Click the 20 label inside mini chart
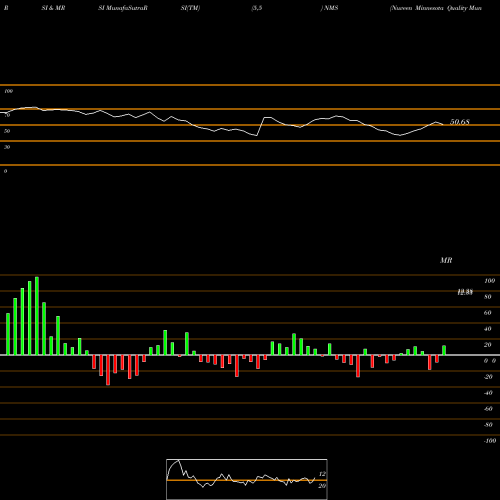Image resolution: width=500 pixels, height=500 pixels. (x=322, y=486)
